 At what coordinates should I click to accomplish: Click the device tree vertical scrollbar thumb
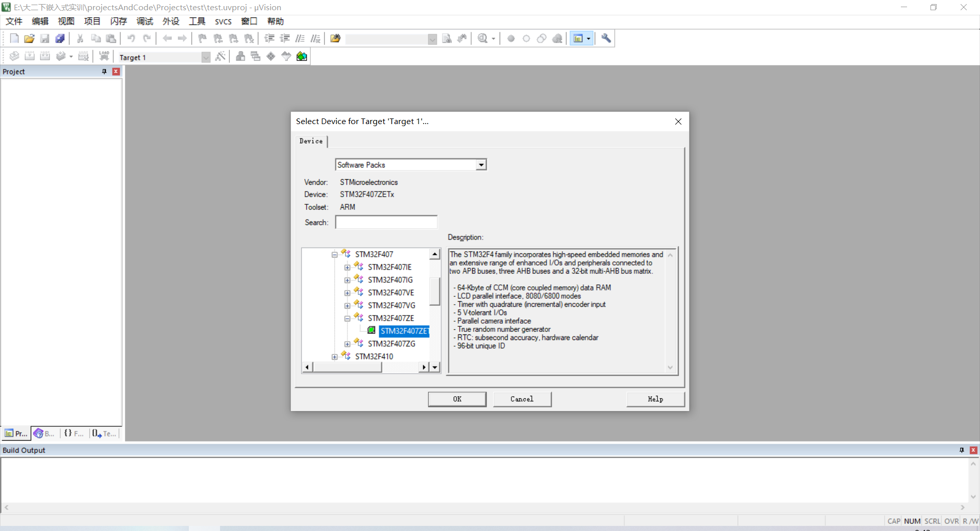click(x=435, y=291)
